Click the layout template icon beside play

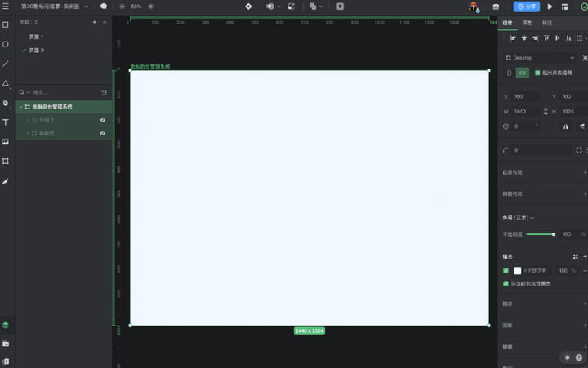point(565,7)
